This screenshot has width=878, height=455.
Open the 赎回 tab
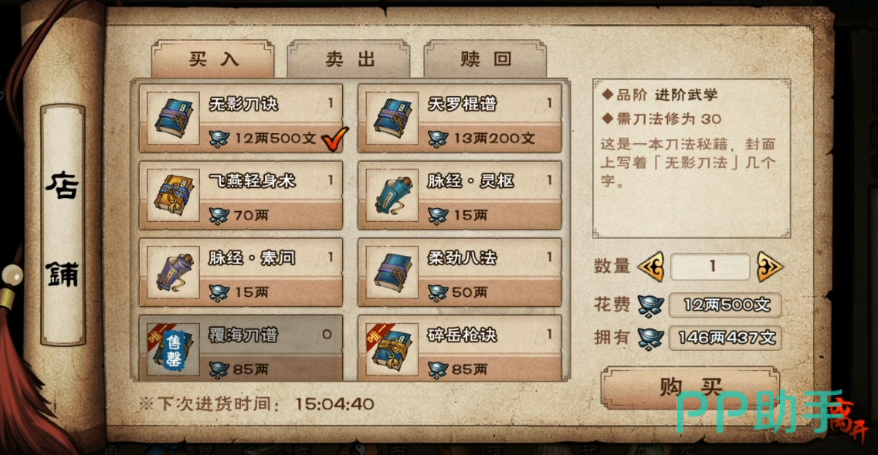[x=485, y=59]
